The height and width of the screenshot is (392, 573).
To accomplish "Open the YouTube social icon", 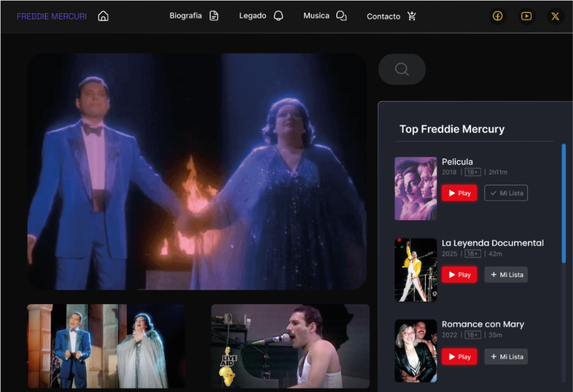I will (x=526, y=16).
